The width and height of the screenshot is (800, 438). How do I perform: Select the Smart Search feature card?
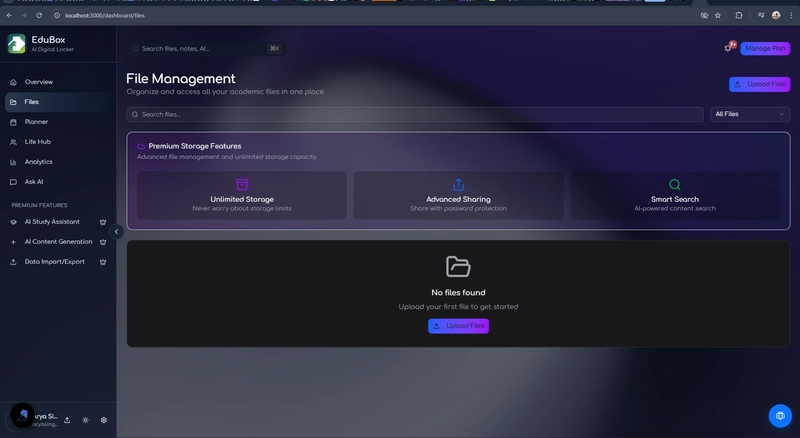click(674, 195)
